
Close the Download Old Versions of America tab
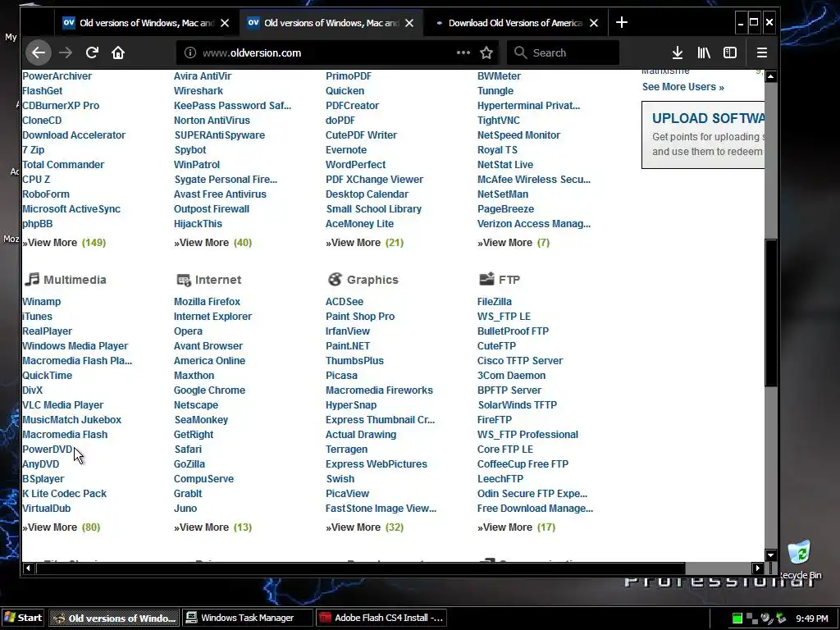tap(594, 23)
